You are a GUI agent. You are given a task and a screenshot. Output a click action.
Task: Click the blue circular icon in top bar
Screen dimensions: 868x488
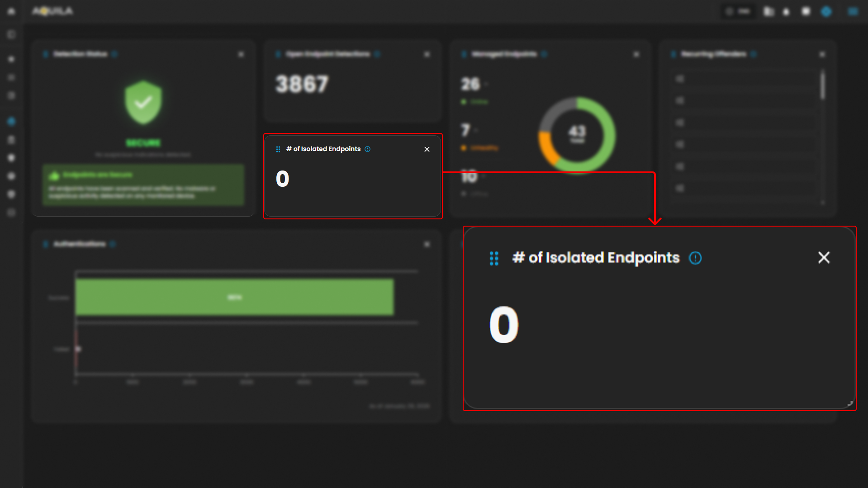point(826,12)
